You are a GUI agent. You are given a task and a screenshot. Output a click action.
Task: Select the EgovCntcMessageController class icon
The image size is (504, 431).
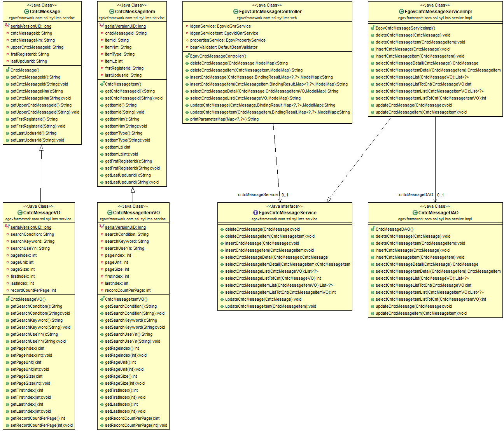click(x=236, y=12)
